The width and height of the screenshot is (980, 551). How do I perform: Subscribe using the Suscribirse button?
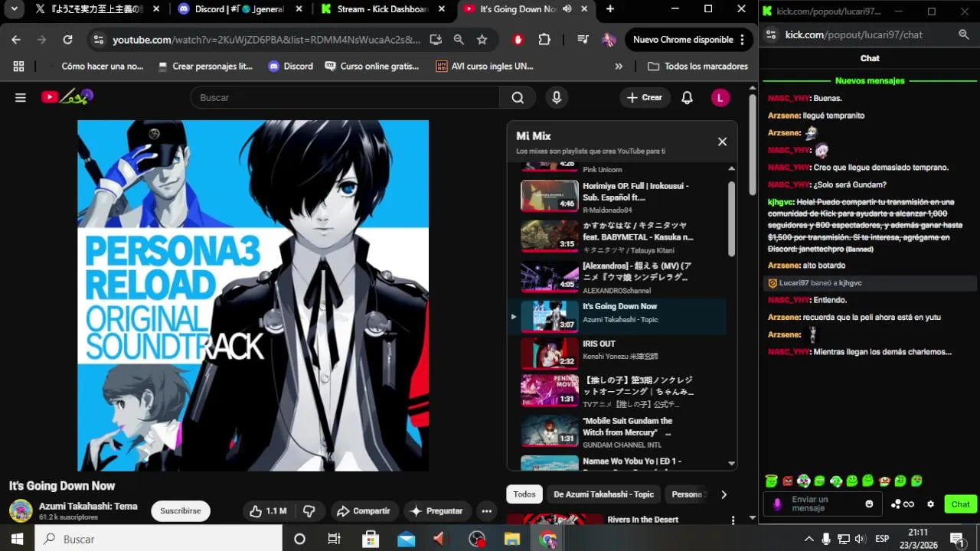pos(181,511)
